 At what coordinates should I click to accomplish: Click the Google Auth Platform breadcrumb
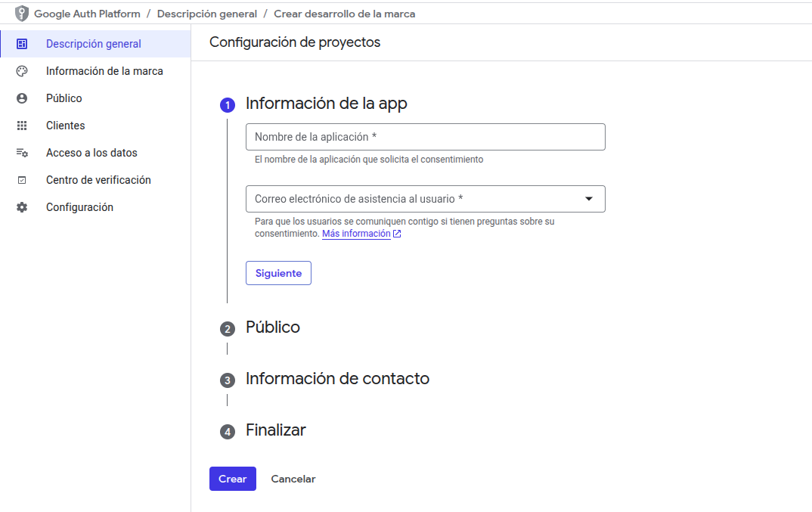click(x=87, y=14)
